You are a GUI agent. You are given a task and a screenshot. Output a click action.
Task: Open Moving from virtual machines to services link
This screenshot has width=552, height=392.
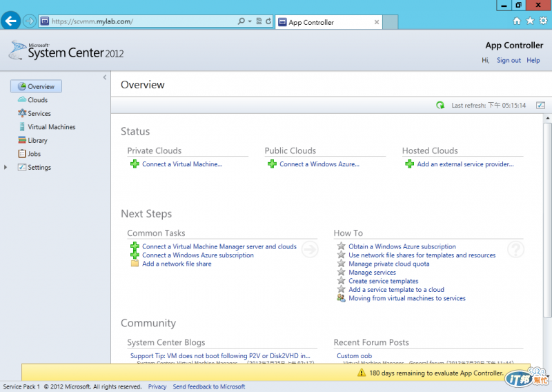pyautogui.click(x=407, y=298)
